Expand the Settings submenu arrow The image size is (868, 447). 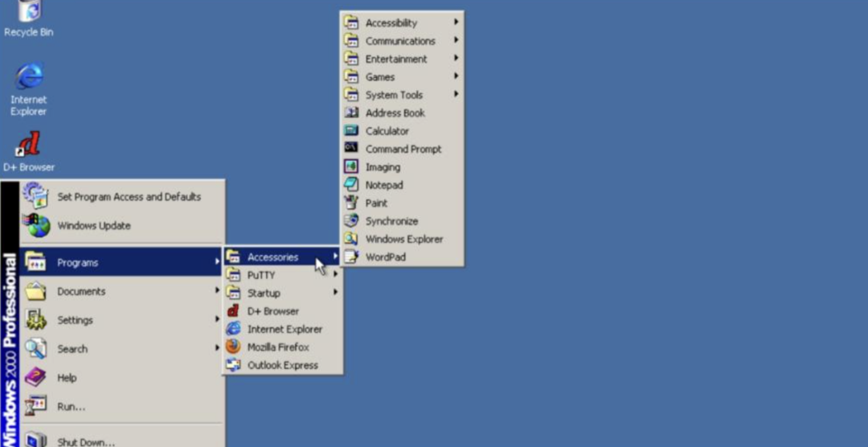coord(217,319)
